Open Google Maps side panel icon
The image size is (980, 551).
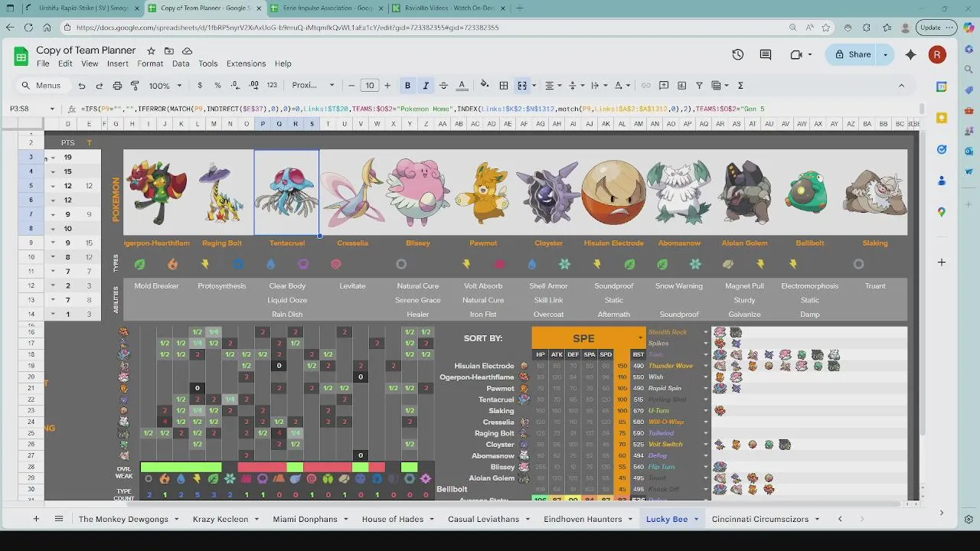pos(942,212)
